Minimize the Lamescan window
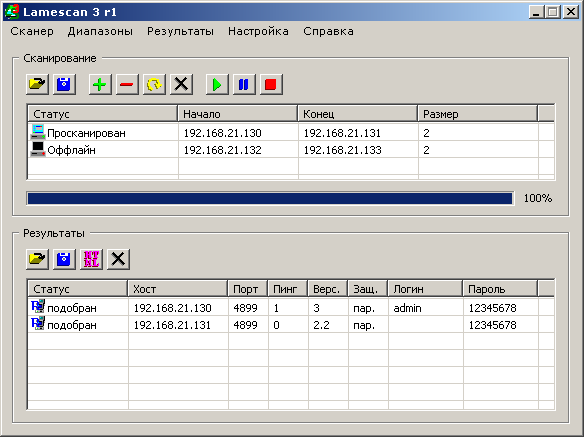 pos(537,12)
